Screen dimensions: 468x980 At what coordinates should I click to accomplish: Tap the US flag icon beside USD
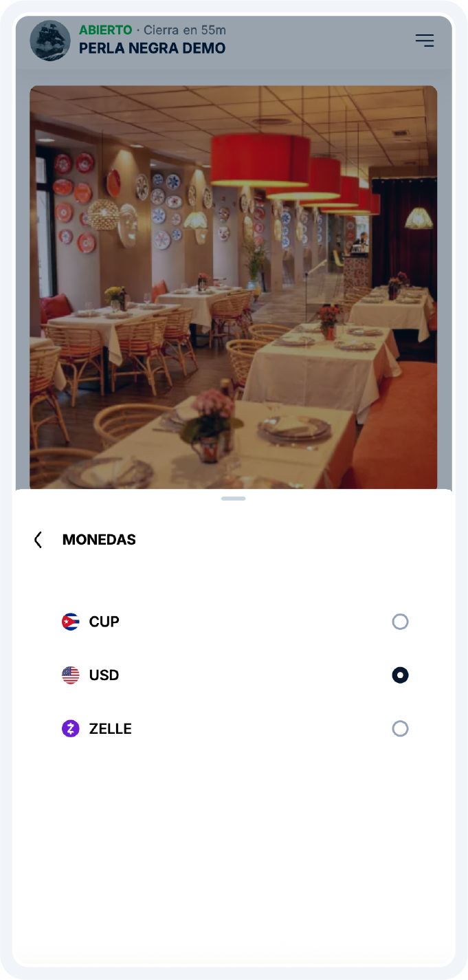71,675
